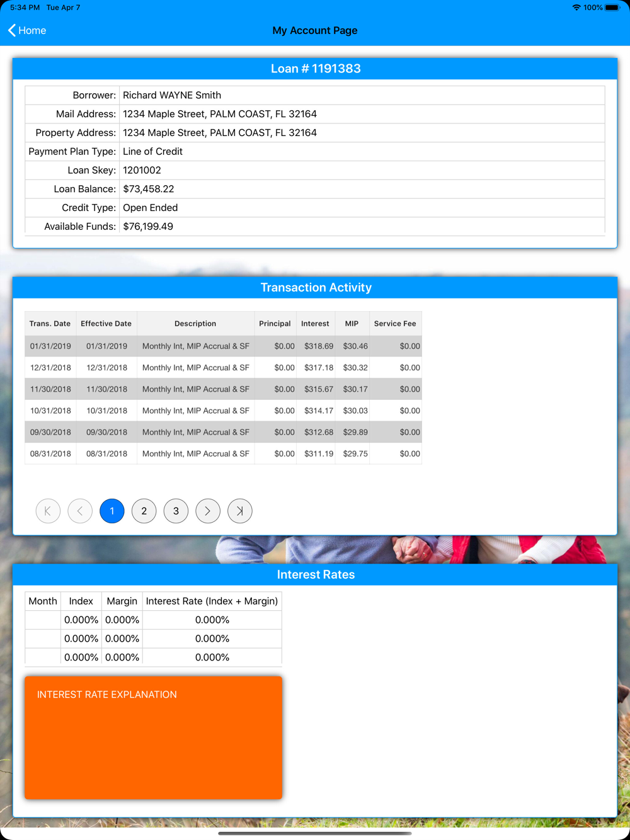
Task: Select page 2 of transactions
Action: (144, 511)
